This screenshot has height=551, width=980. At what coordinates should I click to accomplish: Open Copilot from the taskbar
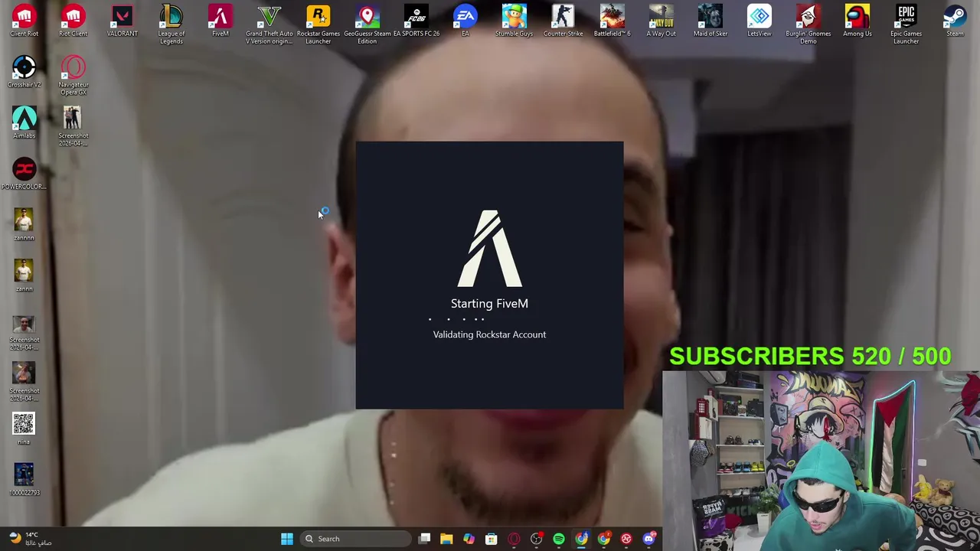click(x=469, y=539)
